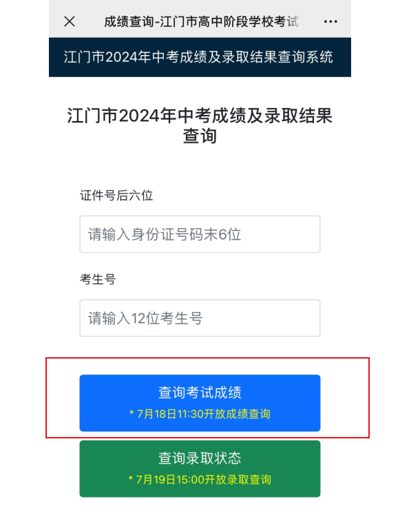420x521 pixels.
Task: Click the yellow 7月18日11:30开放成绩查询 note
Action: 200,414
